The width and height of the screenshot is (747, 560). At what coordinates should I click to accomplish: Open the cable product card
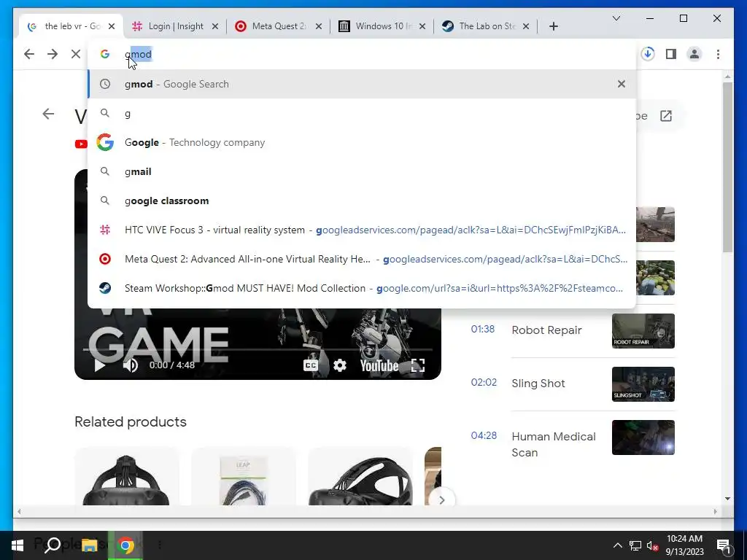pyautogui.click(x=244, y=476)
